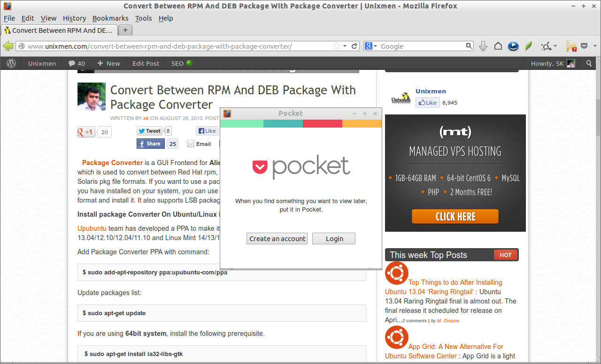The width and height of the screenshot is (601, 364).
Task: Open the WordPress logo menu in admin bar
Action: click(11, 63)
